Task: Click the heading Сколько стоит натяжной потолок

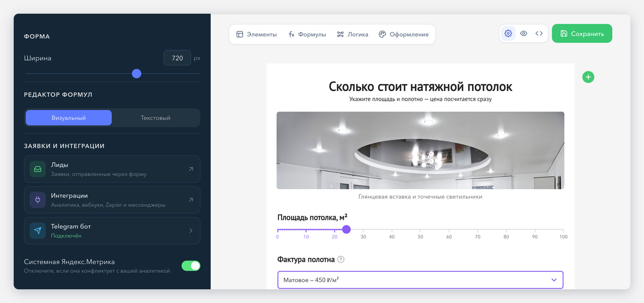Action: 420,87
